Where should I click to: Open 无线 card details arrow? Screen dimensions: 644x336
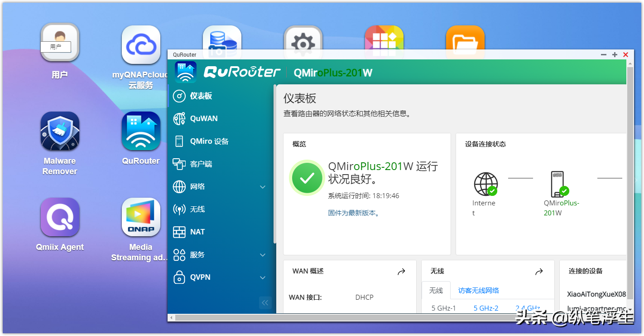click(x=539, y=272)
